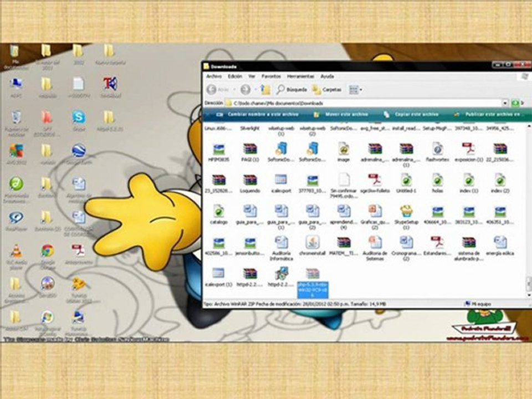Select the index (2) file
The height and width of the screenshot is (399, 532).
pos(500,183)
